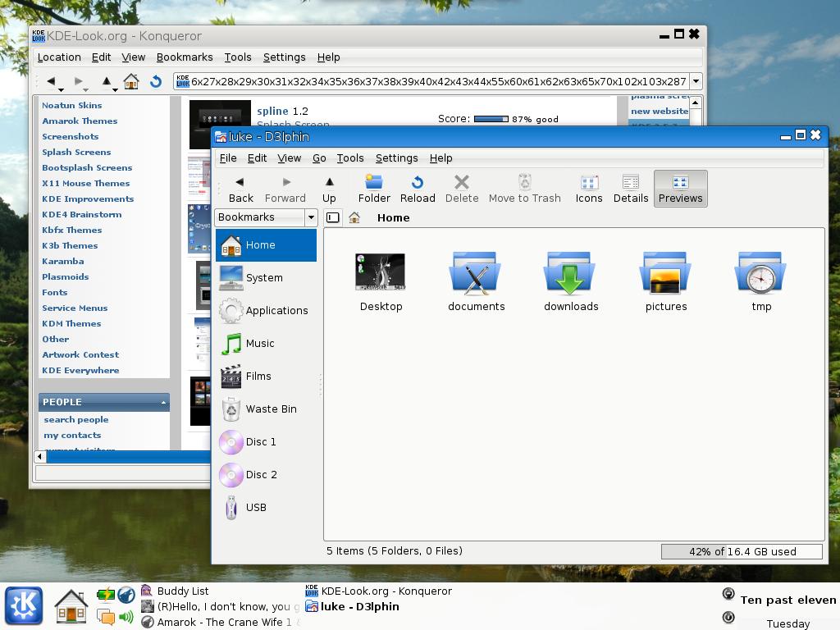This screenshot has width=840, height=630.
Task: Switch D3lphin to Icons view
Action: click(x=589, y=189)
